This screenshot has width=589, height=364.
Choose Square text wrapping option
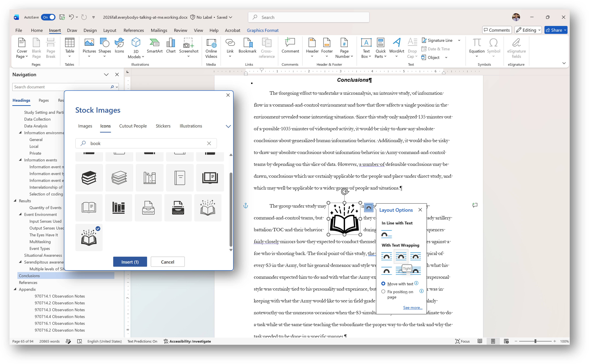(x=386, y=256)
